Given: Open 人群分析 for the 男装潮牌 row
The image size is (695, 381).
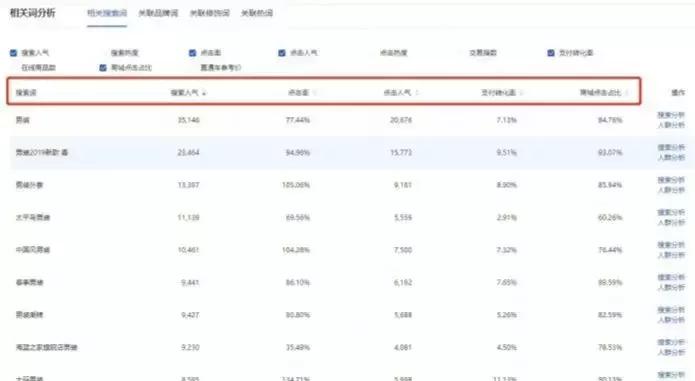Looking at the screenshot, I should [671, 320].
